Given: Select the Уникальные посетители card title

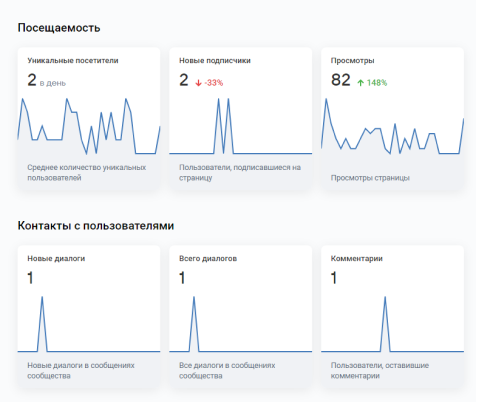Looking at the screenshot, I should point(73,61).
